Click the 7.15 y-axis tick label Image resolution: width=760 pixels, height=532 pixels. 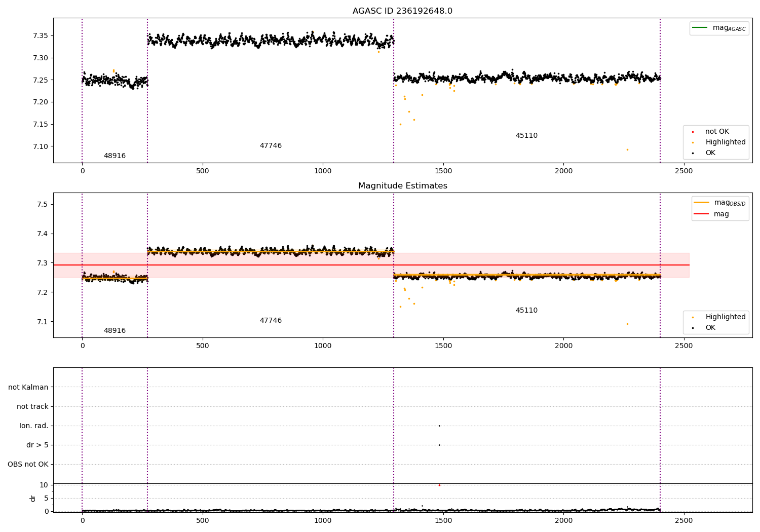coord(40,124)
